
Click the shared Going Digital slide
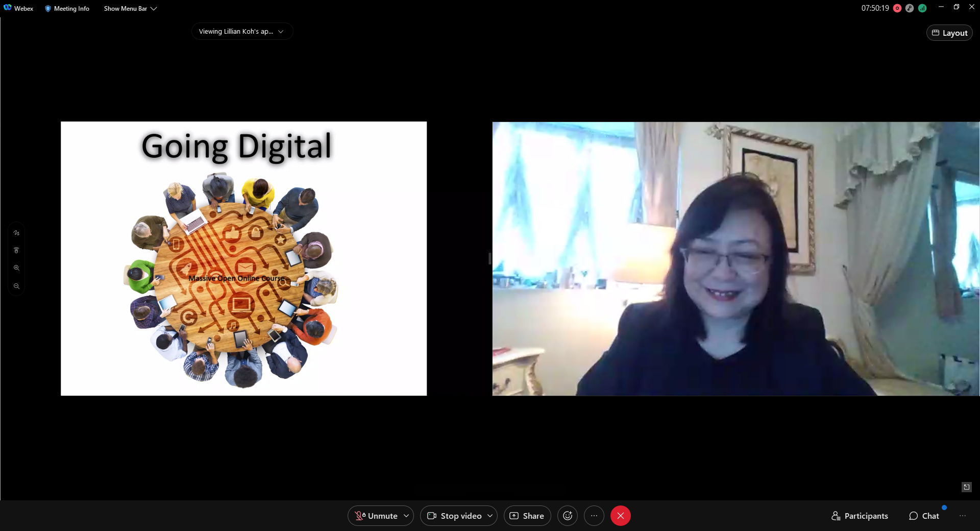pyautogui.click(x=243, y=258)
